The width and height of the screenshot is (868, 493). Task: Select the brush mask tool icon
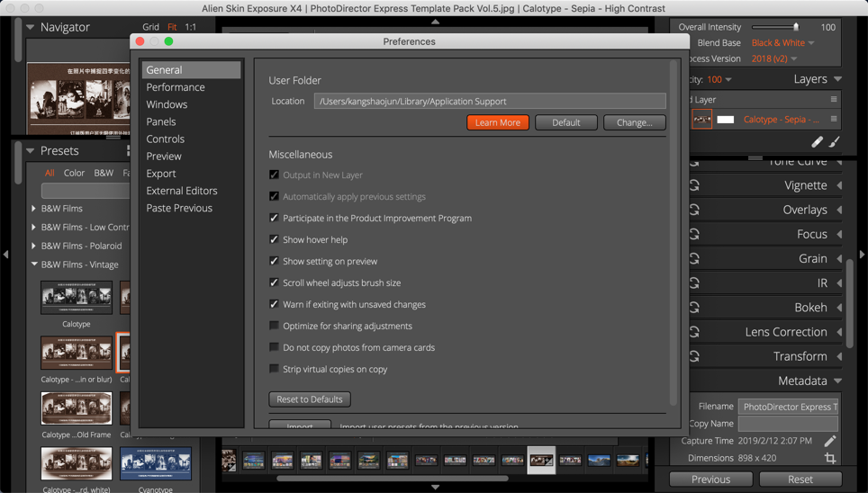point(834,142)
